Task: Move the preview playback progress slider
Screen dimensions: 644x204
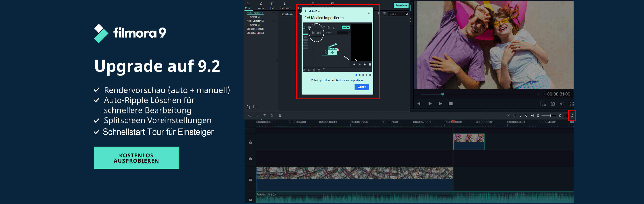Action: [x=443, y=94]
